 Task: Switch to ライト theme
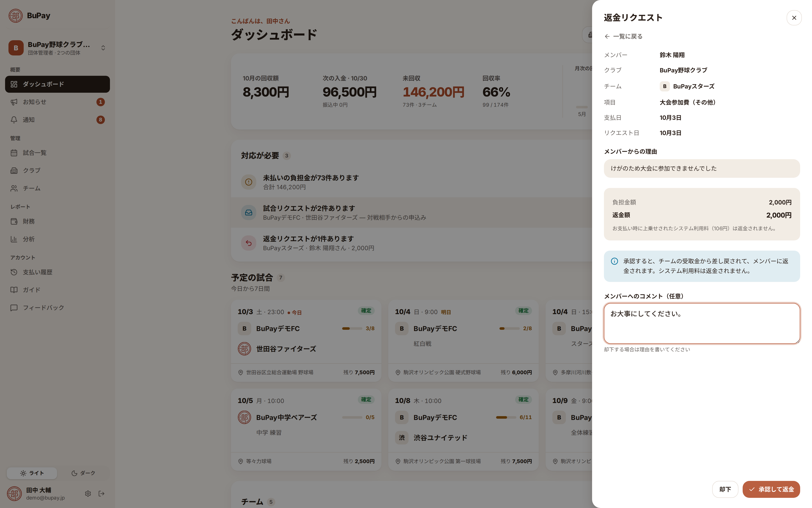point(32,473)
